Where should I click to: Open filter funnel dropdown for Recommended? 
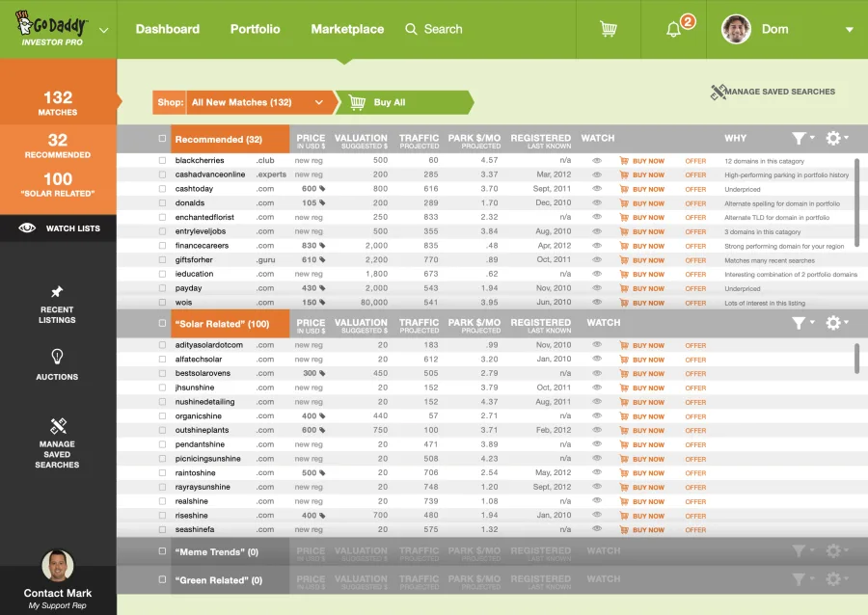tap(802, 138)
